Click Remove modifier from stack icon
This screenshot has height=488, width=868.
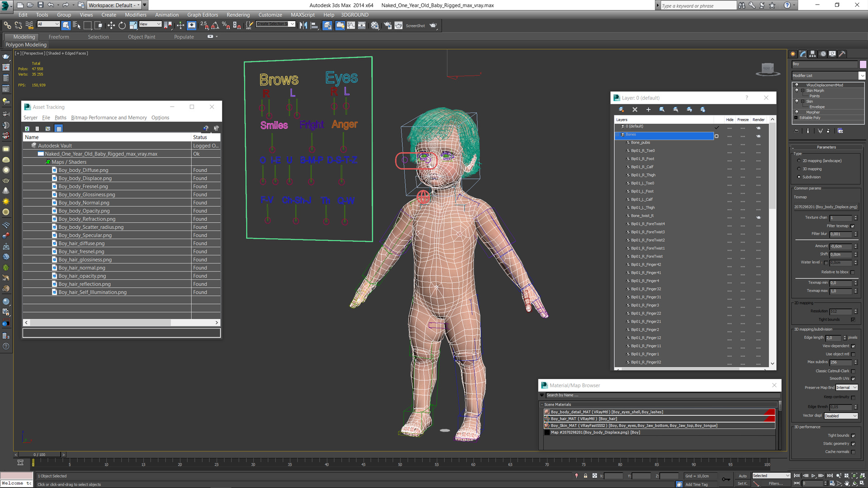(828, 131)
